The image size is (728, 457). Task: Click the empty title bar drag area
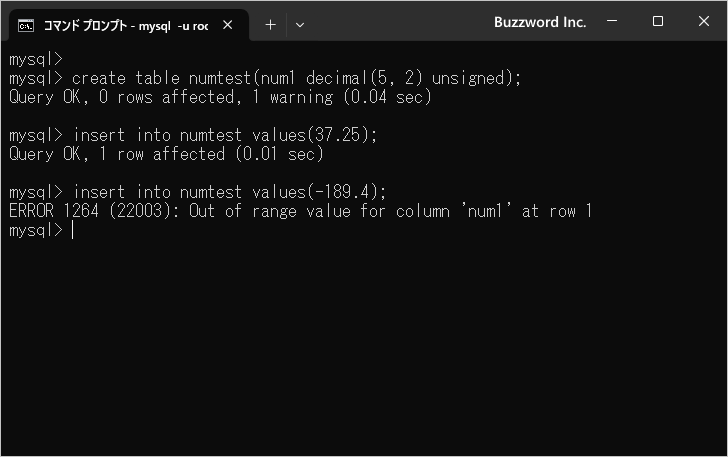pos(399,22)
